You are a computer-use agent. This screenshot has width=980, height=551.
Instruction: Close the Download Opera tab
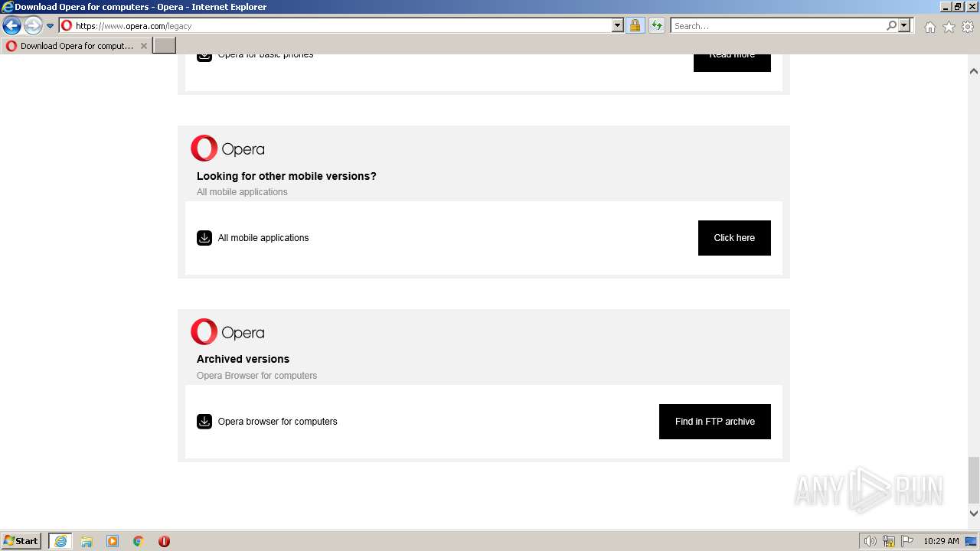click(x=143, y=46)
